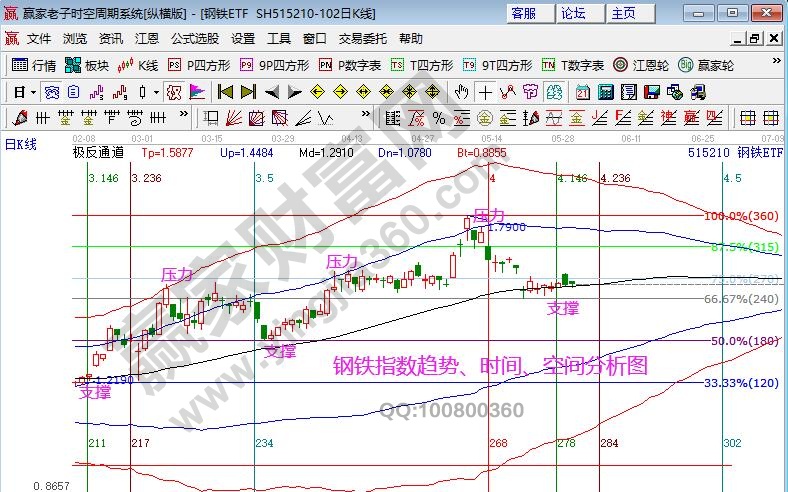Viewport: 788px width, 492px height.
Task: Select the hand pan tool
Action: [x=461, y=92]
